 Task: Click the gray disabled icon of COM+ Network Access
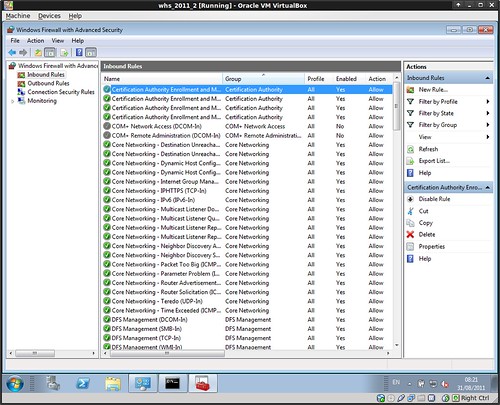(107, 126)
